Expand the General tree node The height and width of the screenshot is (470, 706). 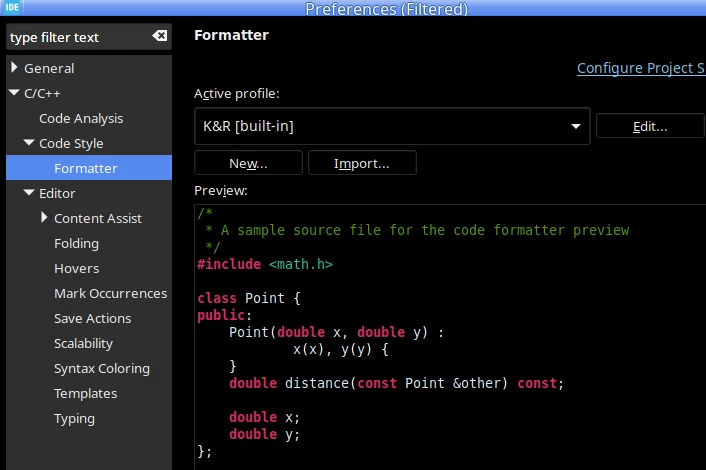[14, 68]
